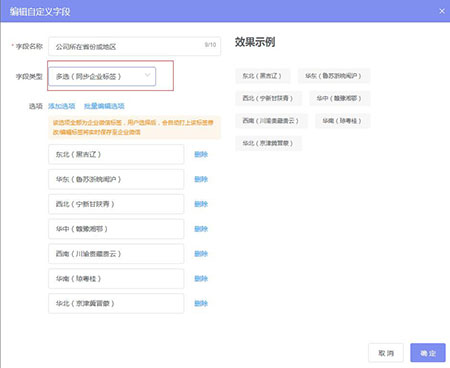Open the 字段类型 dropdown arrow
This screenshot has width=450, height=368.
click(x=147, y=75)
